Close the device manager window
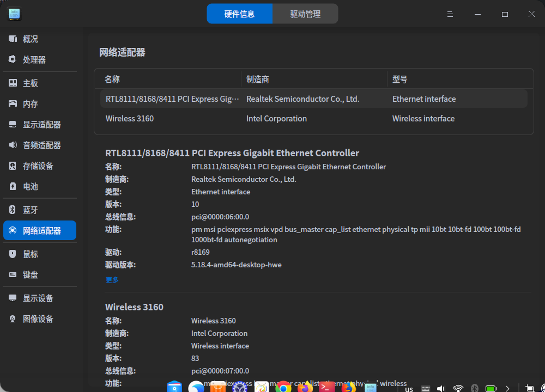Viewport: 545px width, 392px height. (531, 14)
